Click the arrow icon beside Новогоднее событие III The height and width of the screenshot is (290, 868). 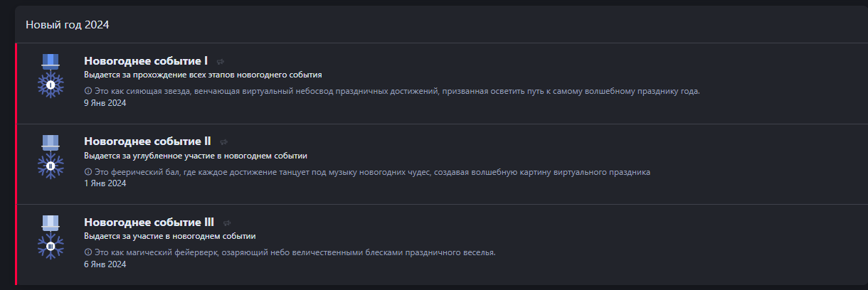pyautogui.click(x=227, y=223)
